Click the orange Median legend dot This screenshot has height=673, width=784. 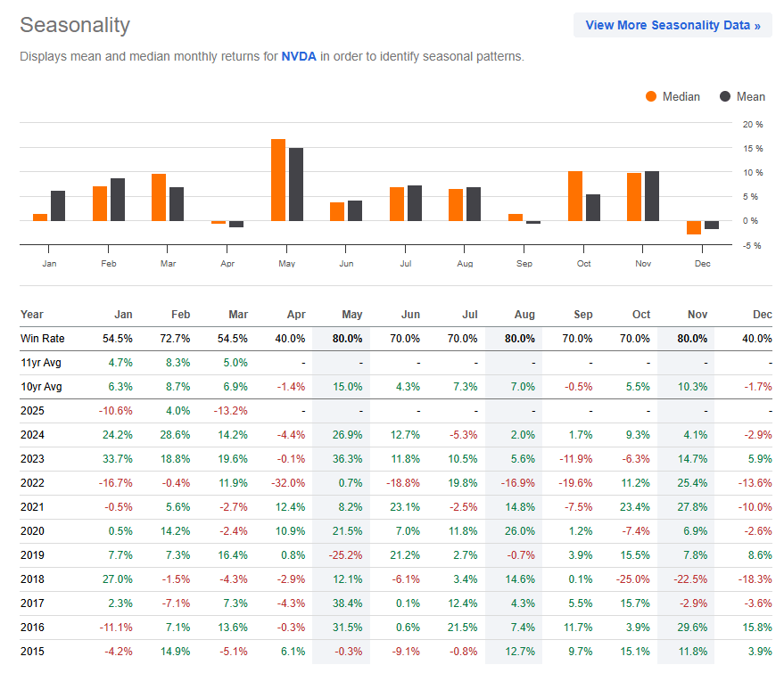[650, 96]
